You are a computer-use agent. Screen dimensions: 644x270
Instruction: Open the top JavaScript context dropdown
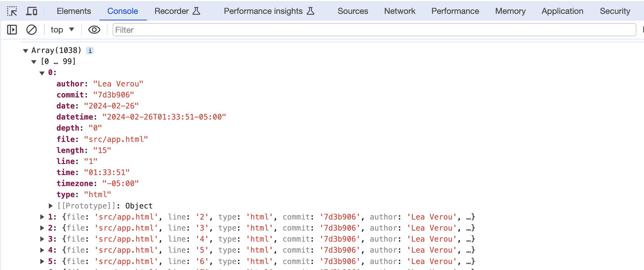(62, 30)
